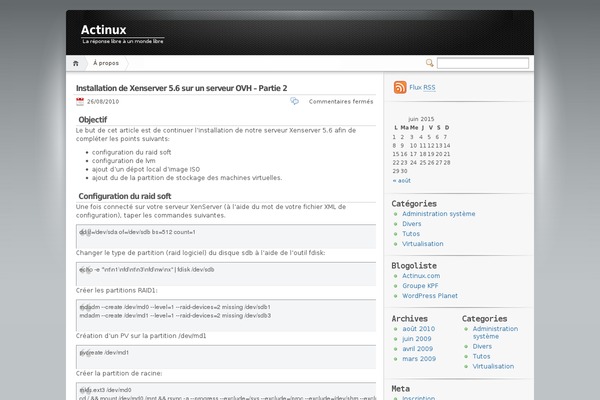Click the 26/08/2010 post date
Screen dimensions: 600x400
[103, 101]
